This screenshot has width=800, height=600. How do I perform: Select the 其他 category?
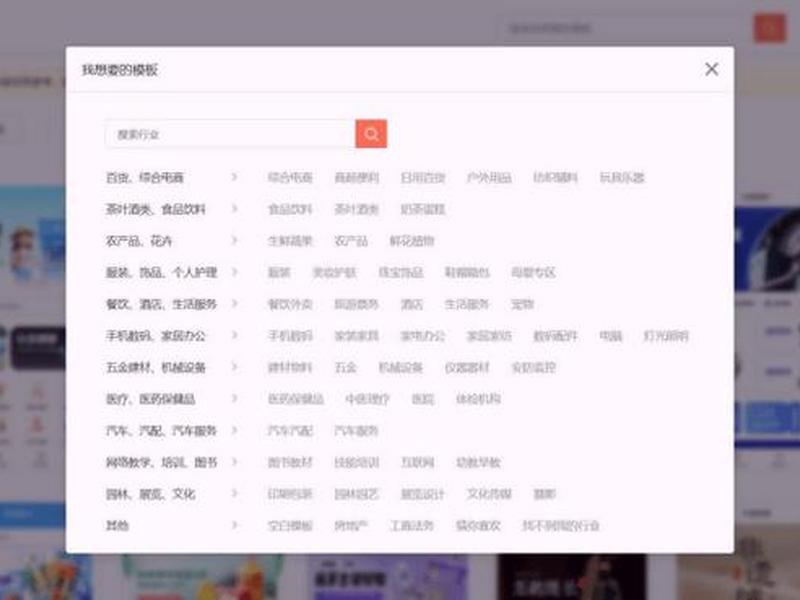tap(117, 526)
